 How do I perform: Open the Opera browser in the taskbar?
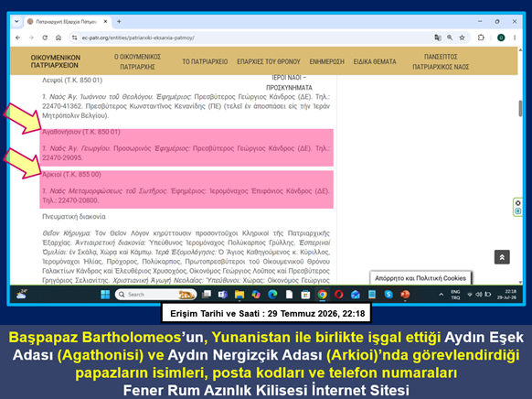click(x=338, y=295)
